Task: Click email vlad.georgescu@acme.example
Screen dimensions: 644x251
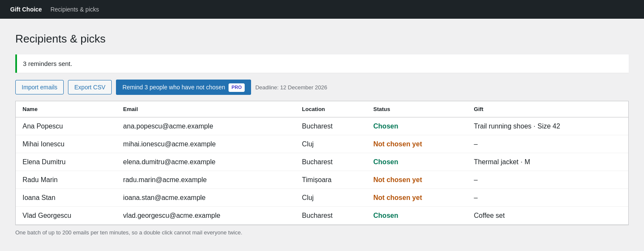Action: [172, 216]
